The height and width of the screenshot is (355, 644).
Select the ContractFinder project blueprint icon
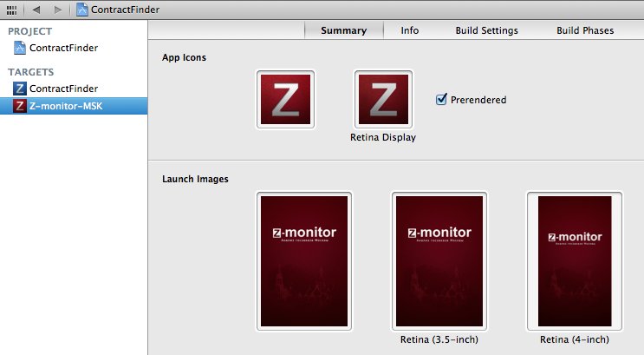19,48
